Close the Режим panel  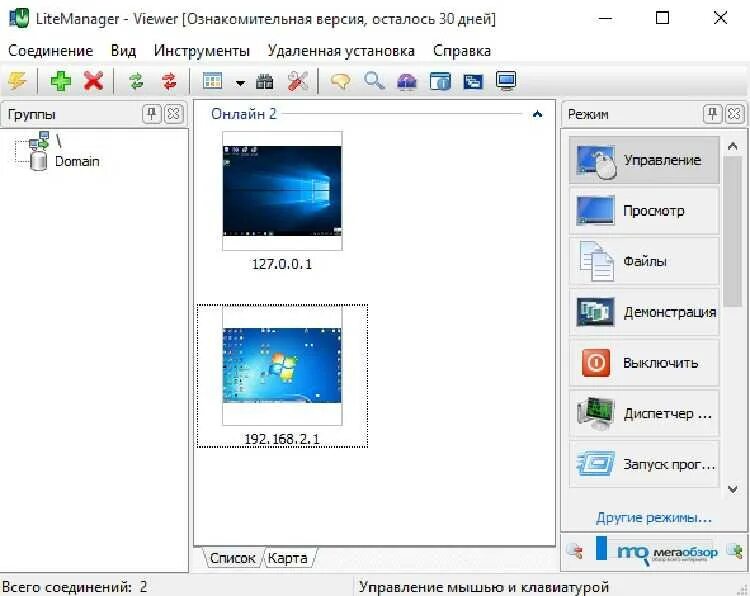coord(735,114)
